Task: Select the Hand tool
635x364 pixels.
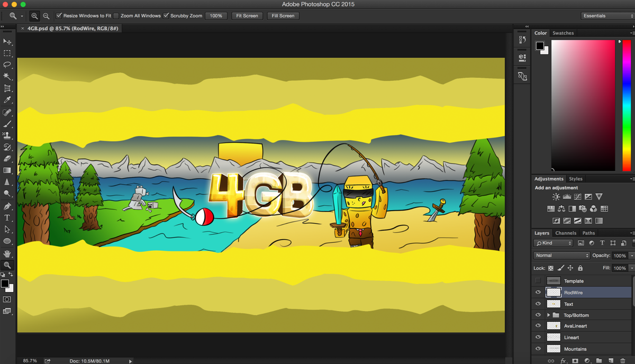Action: click(x=7, y=254)
